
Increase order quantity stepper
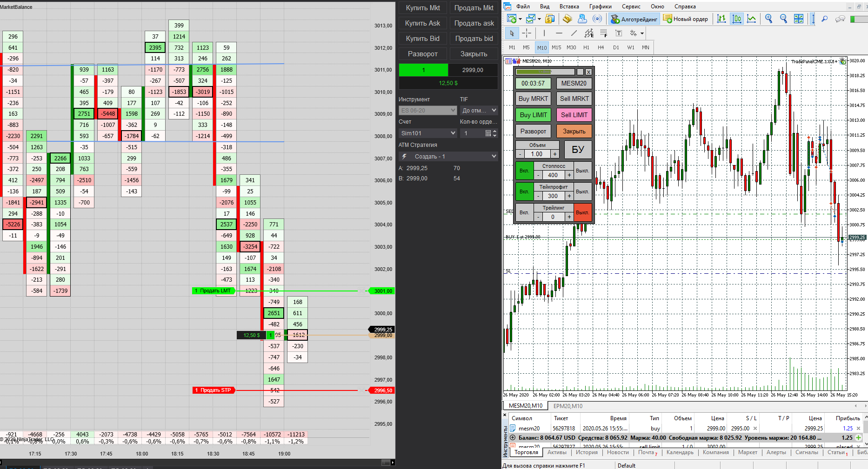(x=494, y=131)
